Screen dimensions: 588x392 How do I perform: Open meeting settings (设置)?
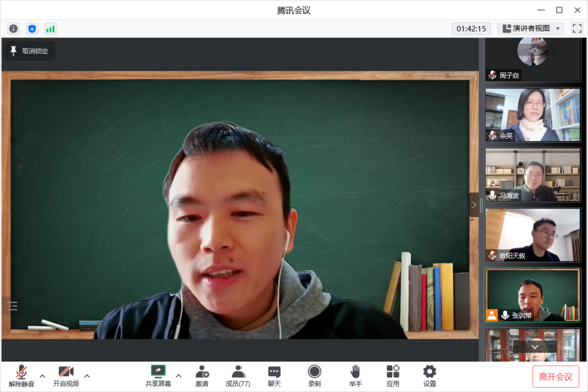coord(430,376)
